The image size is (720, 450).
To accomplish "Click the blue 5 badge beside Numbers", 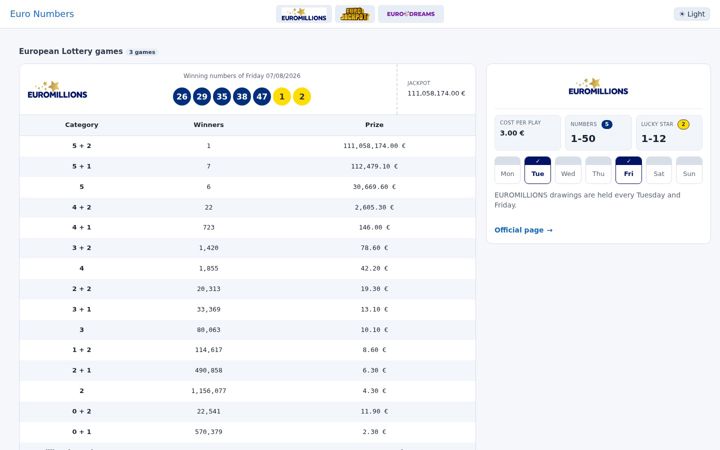I will point(607,124).
